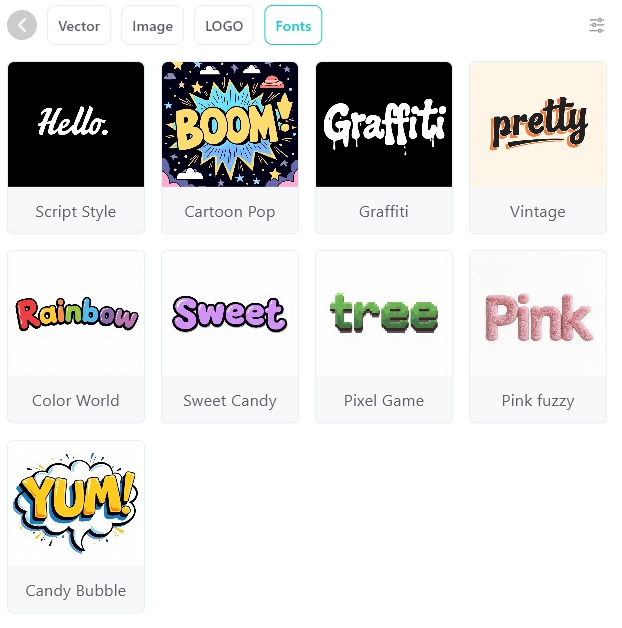Click the back arrow button
The height and width of the screenshot is (628, 622).
(x=22, y=25)
